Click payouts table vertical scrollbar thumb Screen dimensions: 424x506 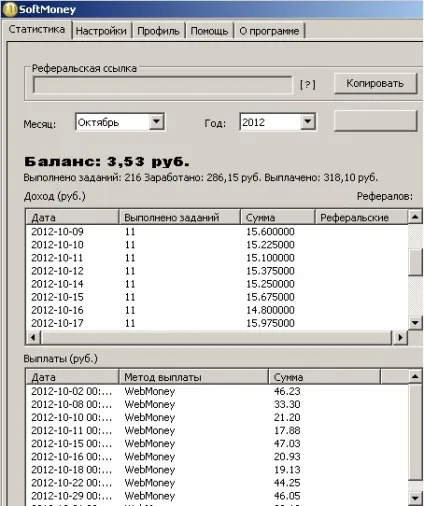coord(415,432)
